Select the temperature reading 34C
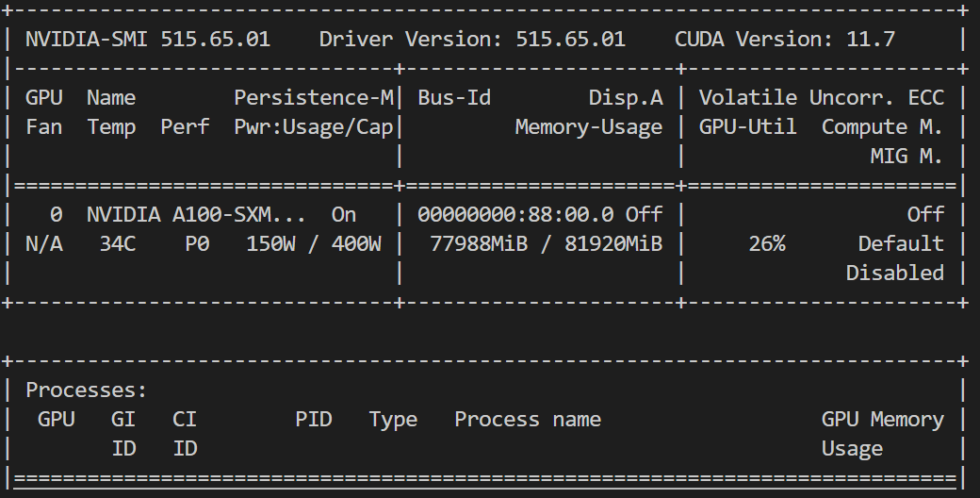This screenshot has height=498, width=980. coord(118,244)
